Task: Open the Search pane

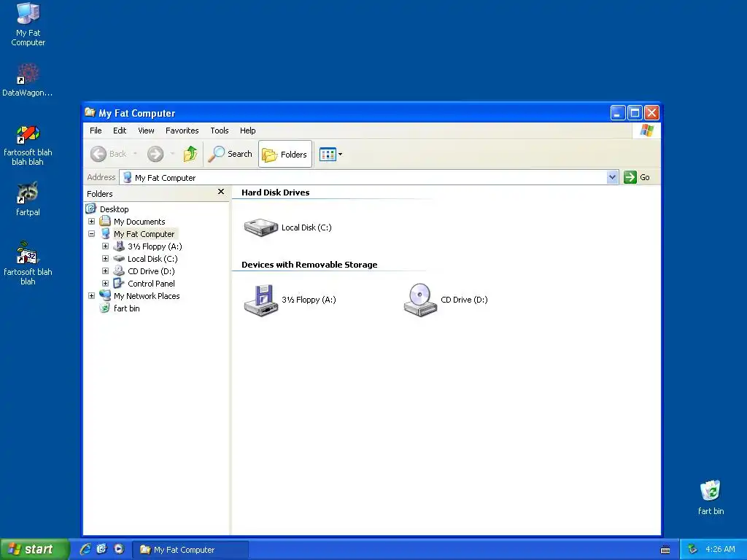Action: click(230, 154)
